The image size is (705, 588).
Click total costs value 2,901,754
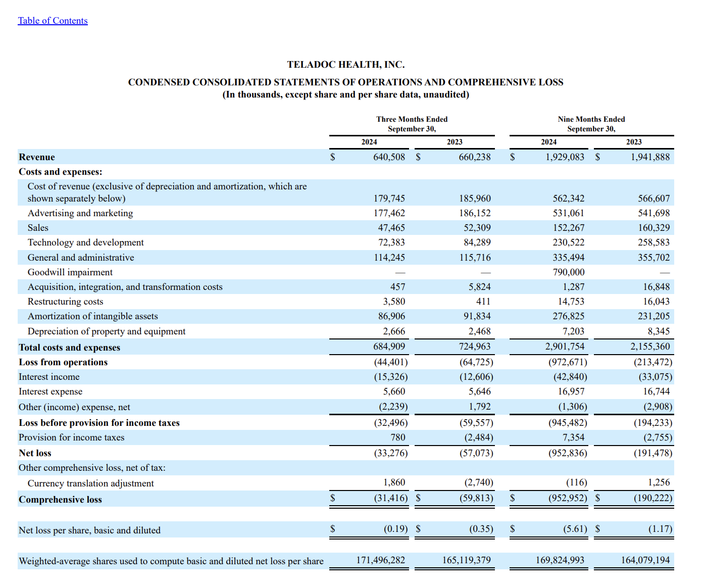click(x=565, y=347)
